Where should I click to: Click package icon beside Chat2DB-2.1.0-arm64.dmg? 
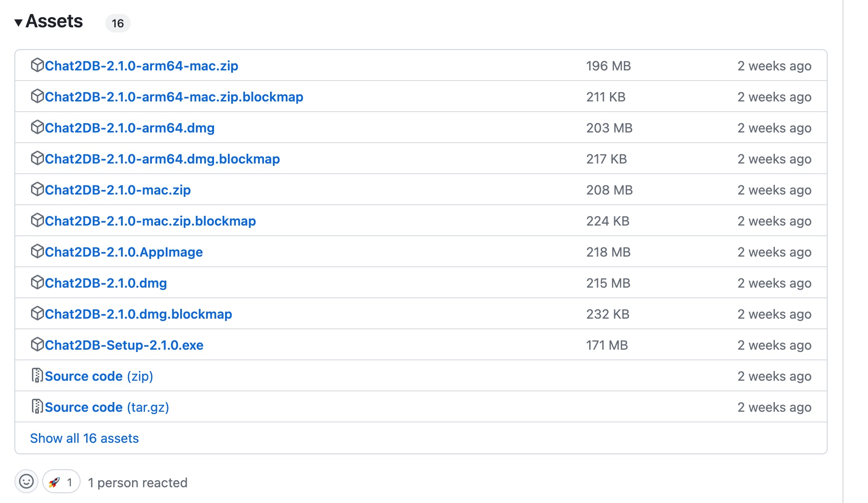[x=37, y=127]
